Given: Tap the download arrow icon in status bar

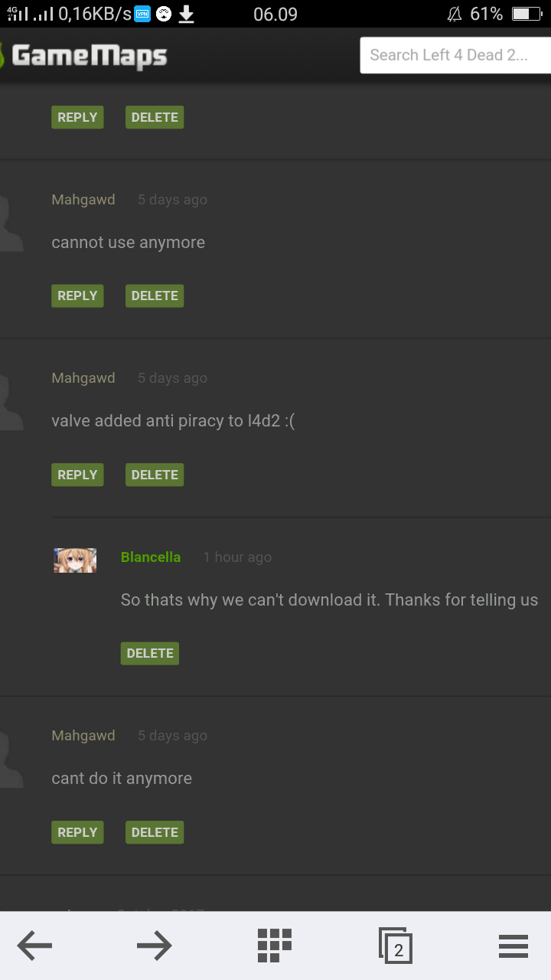Looking at the screenshot, I should (x=186, y=14).
